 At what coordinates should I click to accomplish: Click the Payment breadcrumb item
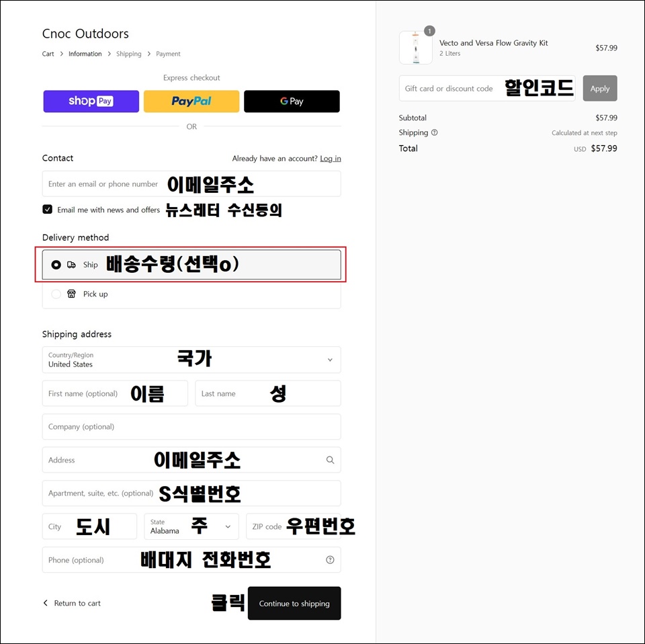[x=168, y=54]
